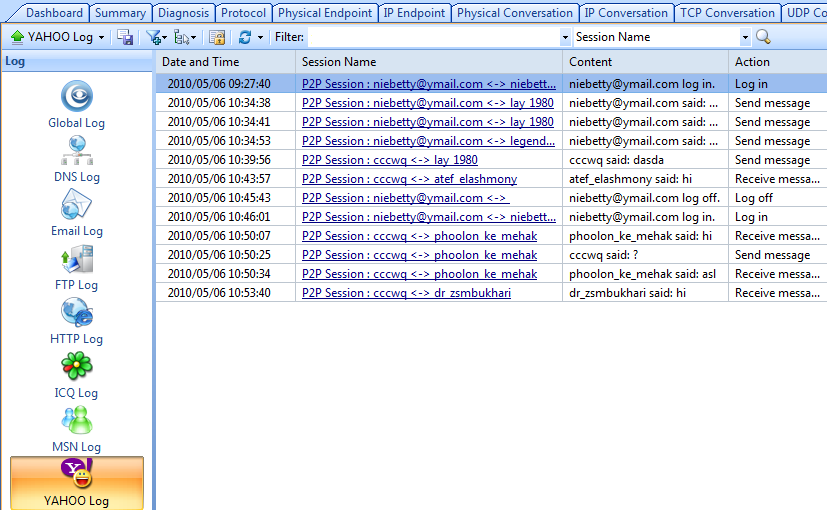Select the 'atef_elashmony said: hi' cell
Viewport: 827px width, 510px height.
click(646, 179)
